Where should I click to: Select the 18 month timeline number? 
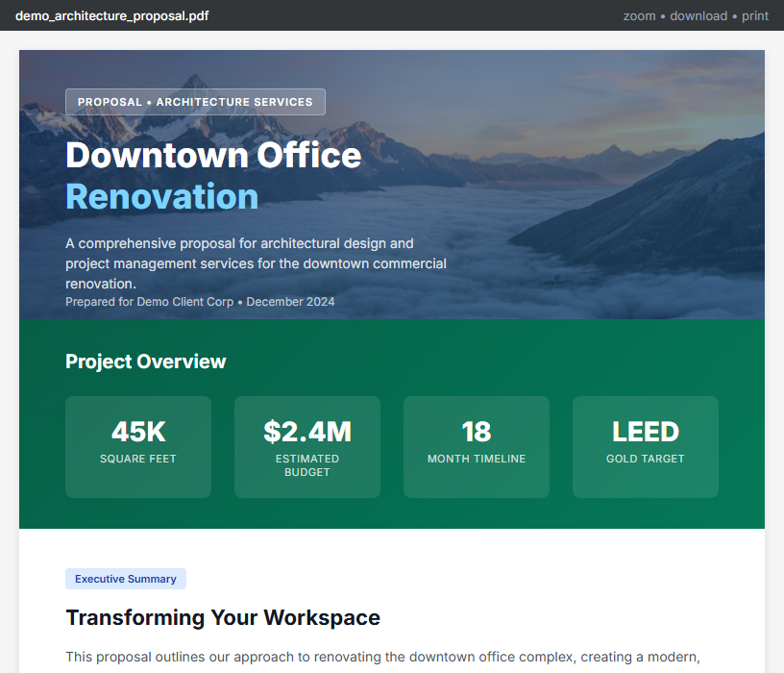pyautogui.click(x=477, y=432)
